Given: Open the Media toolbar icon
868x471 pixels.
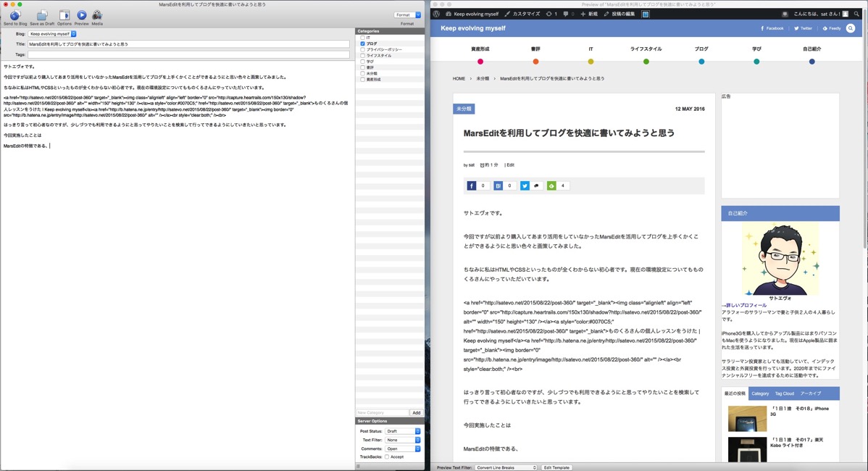Looking at the screenshot, I should [x=97, y=15].
